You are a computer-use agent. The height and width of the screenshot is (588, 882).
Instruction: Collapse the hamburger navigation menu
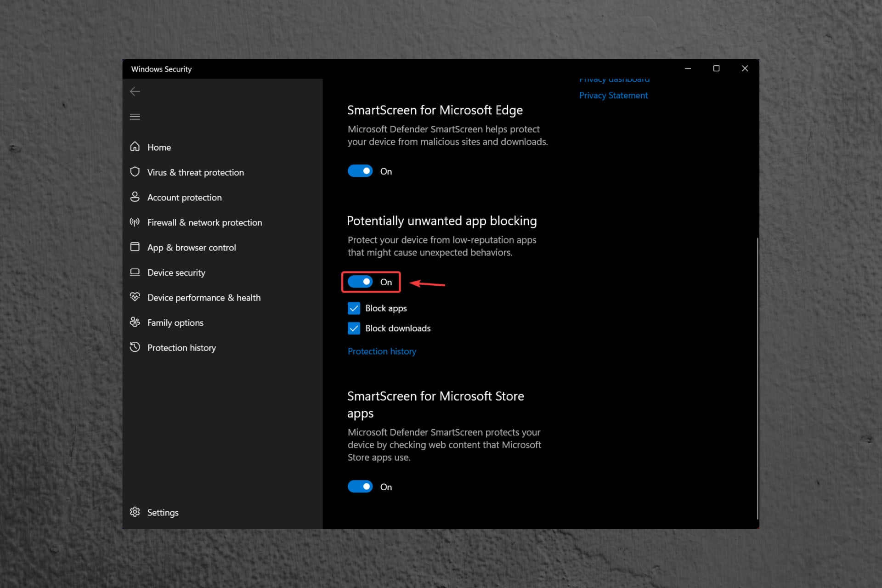(135, 117)
